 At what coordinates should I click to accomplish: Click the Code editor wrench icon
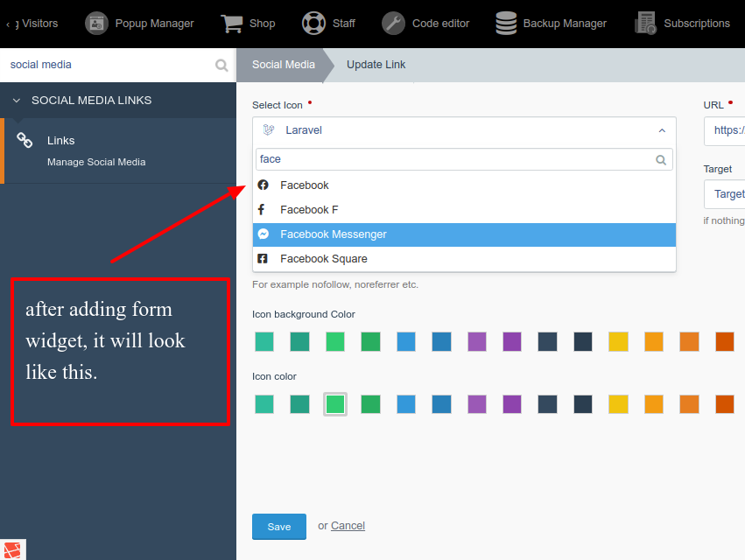coord(393,24)
